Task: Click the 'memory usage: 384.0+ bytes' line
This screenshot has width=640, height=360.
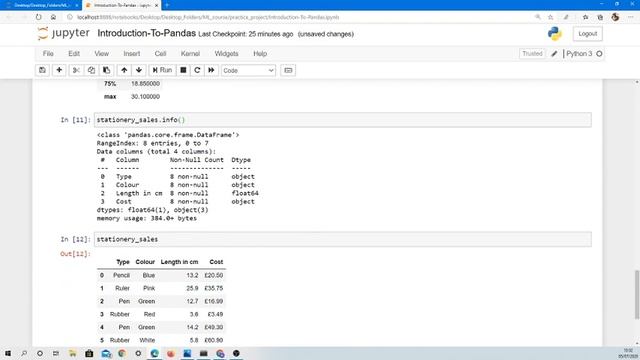Action: (147, 218)
